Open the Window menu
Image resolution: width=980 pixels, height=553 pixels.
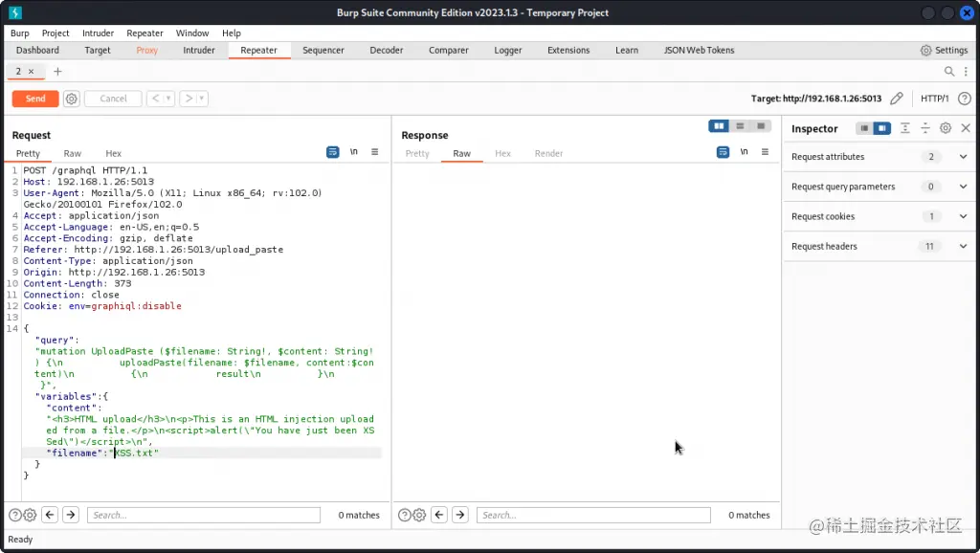pyautogui.click(x=192, y=33)
